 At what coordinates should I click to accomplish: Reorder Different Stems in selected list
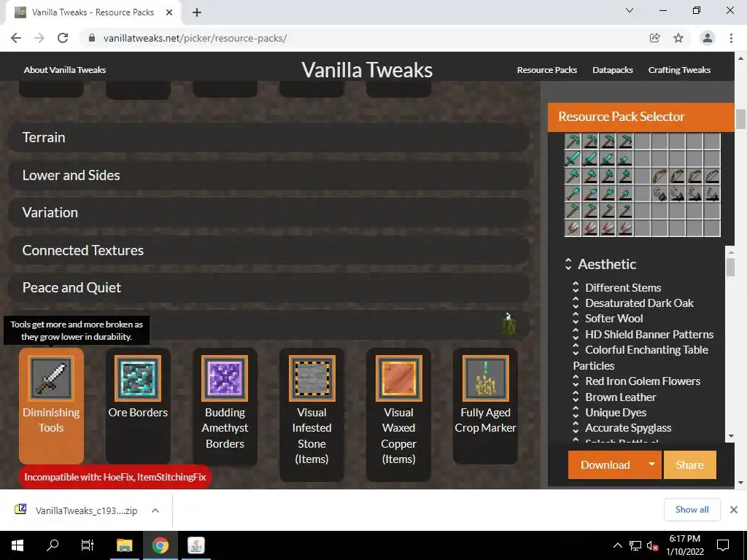tap(576, 287)
